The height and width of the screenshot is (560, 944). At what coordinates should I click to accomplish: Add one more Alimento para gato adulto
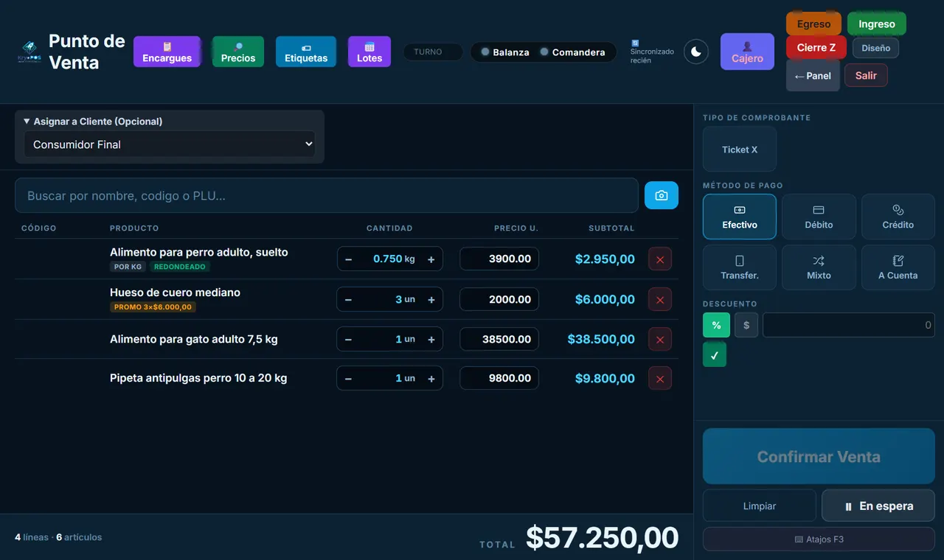(431, 340)
